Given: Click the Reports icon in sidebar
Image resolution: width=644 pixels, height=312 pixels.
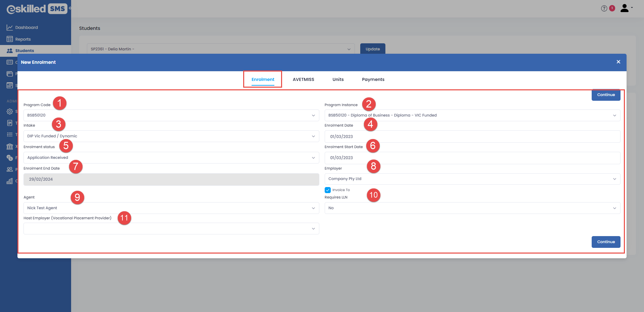Looking at the screenshot, I should 10,39.
